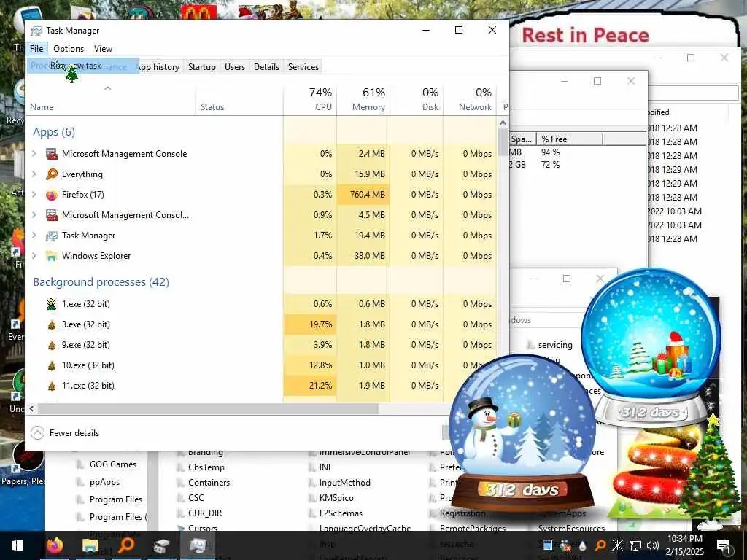This screenshot has width=747, height=560.
Task: Select the 11.exe (32 bit) process row
Action: click(x=261, y=386)
